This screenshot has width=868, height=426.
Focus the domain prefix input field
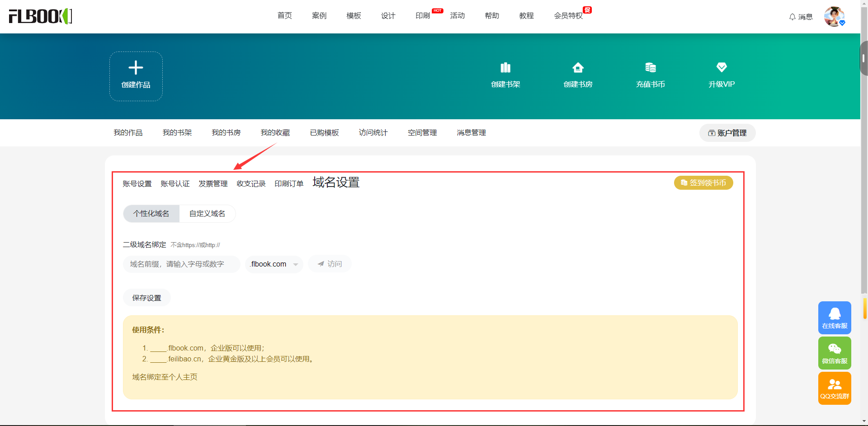tap(181, 264)
